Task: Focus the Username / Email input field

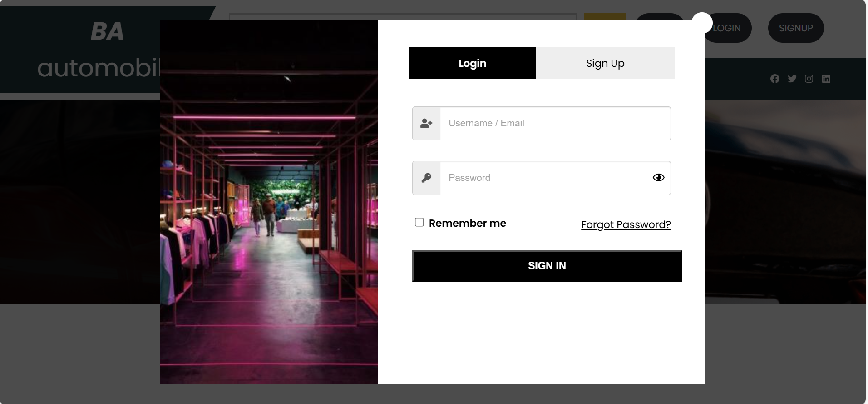Action: (555, 123)
